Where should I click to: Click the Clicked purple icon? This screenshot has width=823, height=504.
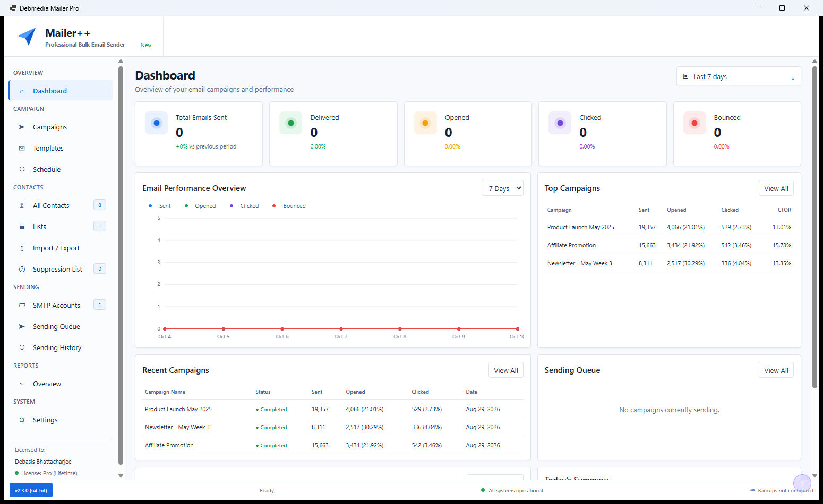[560, 123]
